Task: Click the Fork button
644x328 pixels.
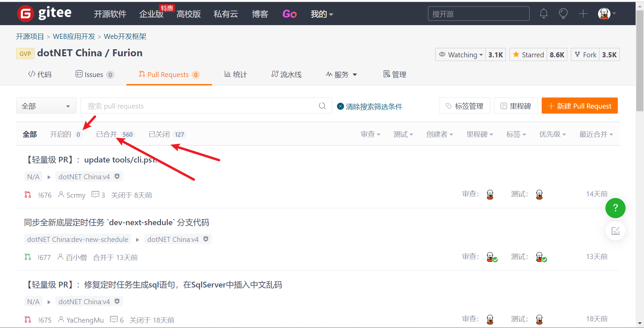Action: coord(585,55)
